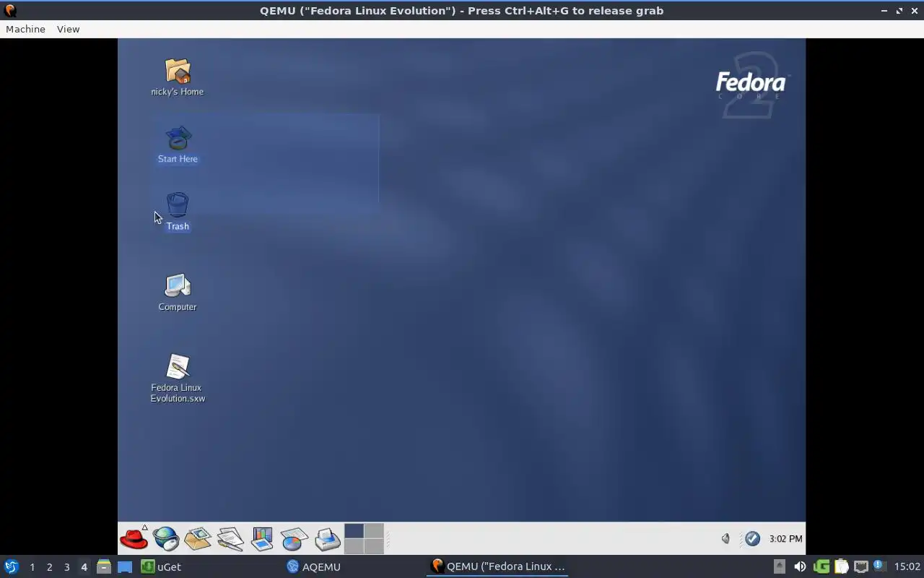Image resolution: width=924 pixels, height=578 pixels.
Task: Maximize the QEMU window
Action: point(899,10)
